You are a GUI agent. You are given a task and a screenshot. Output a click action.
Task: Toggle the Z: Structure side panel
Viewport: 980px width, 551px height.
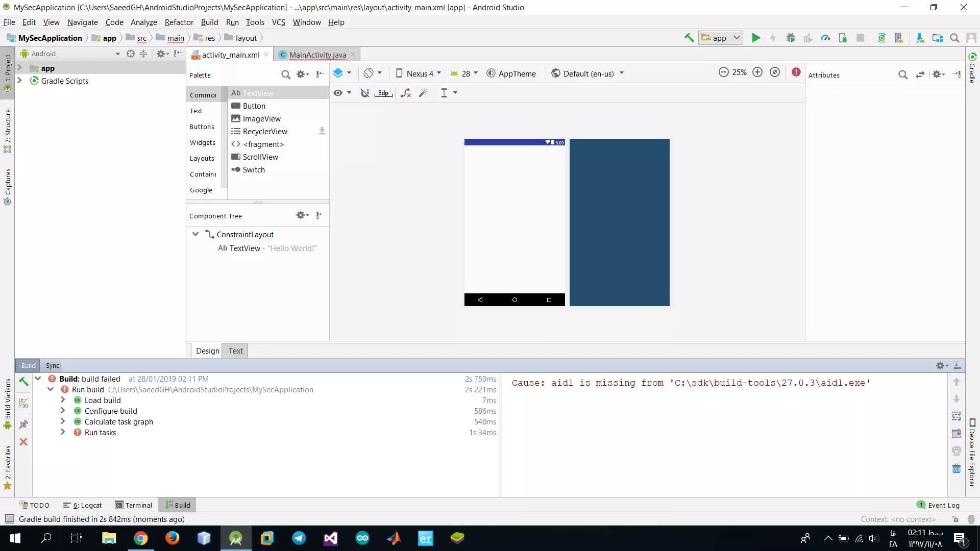click(x=8, y=131)
